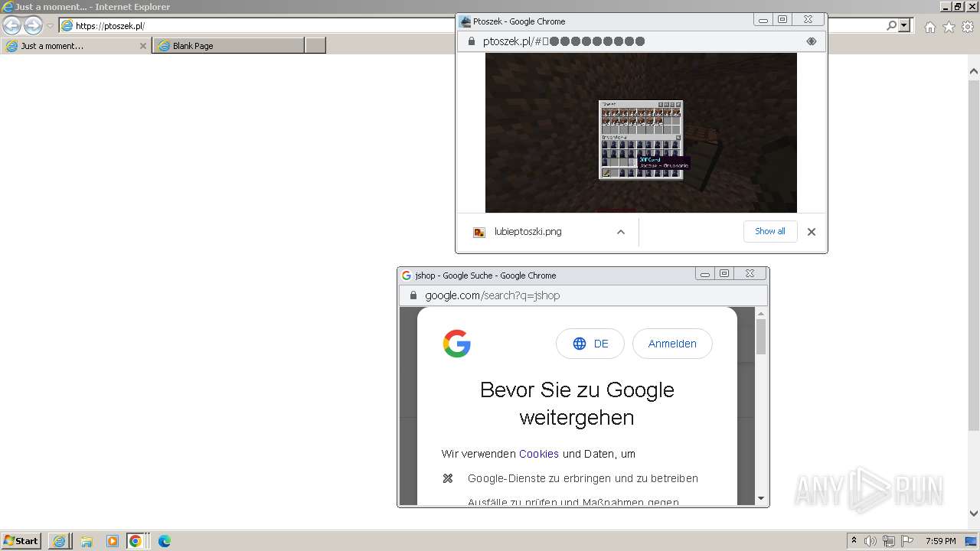Click the eye icon in Ptoszek address bar

(x=812, y=41)
